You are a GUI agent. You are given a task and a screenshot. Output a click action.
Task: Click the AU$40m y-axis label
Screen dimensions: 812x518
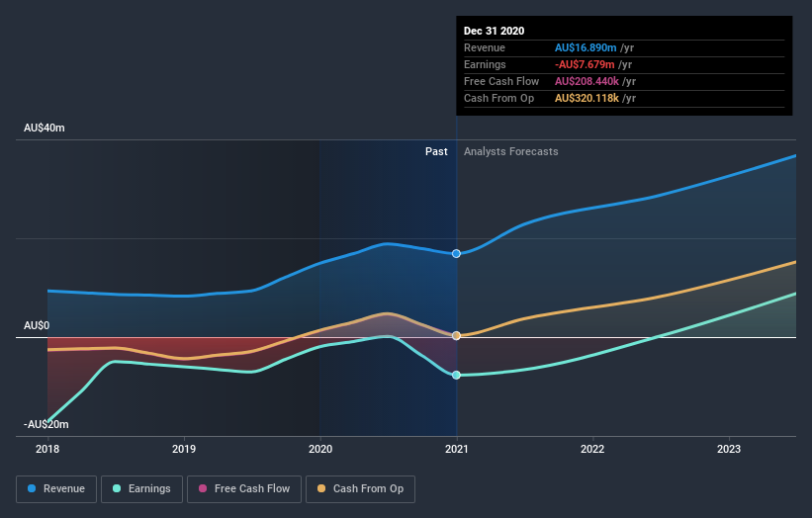tap(45, 128)
